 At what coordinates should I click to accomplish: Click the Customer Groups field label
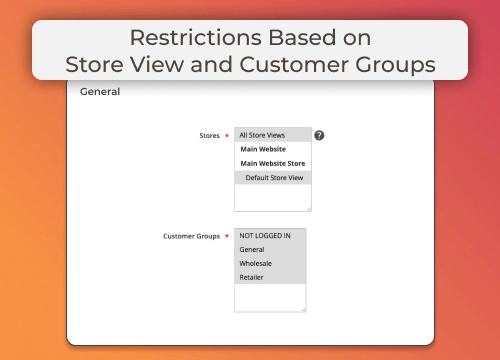tap(191, 236)
